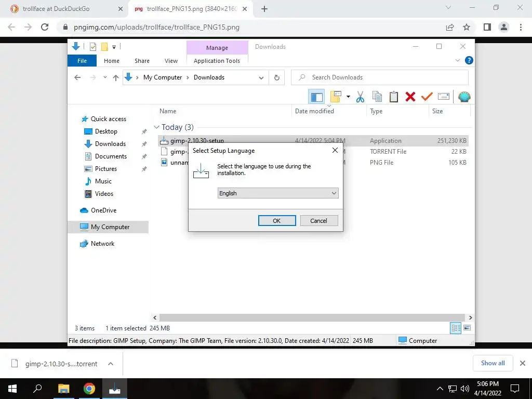Select Quick access in the navigation pane

tap(108, 119)
